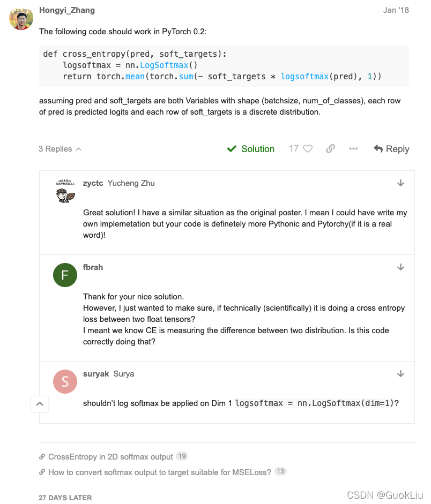Copy post link via chain icon
This screenshot has width=431, height=504.
tap(331, 149)
